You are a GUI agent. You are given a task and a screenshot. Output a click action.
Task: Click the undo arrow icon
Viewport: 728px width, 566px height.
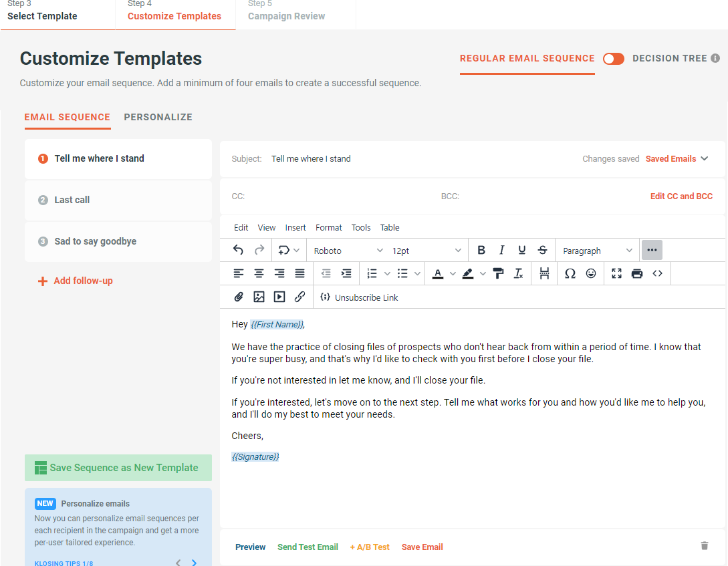point(238,251)
